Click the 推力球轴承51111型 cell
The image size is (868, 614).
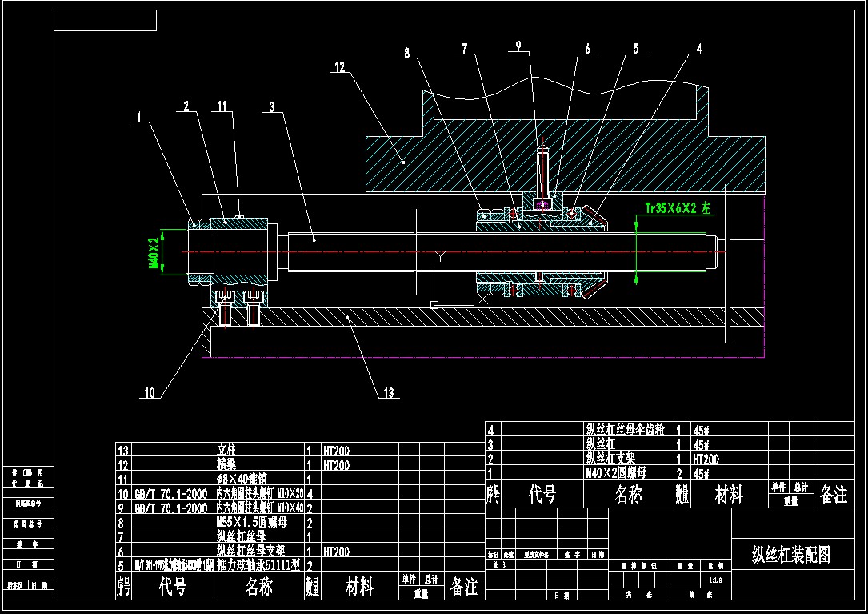pos(259,565)
